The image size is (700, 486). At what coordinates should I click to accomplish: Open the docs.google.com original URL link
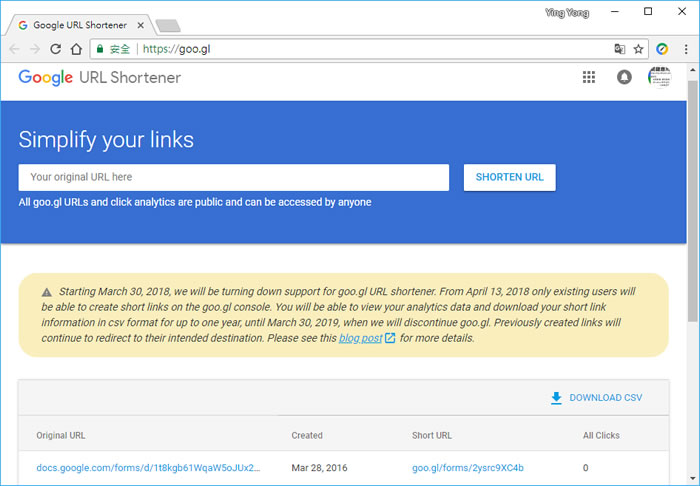pos(148,467)
